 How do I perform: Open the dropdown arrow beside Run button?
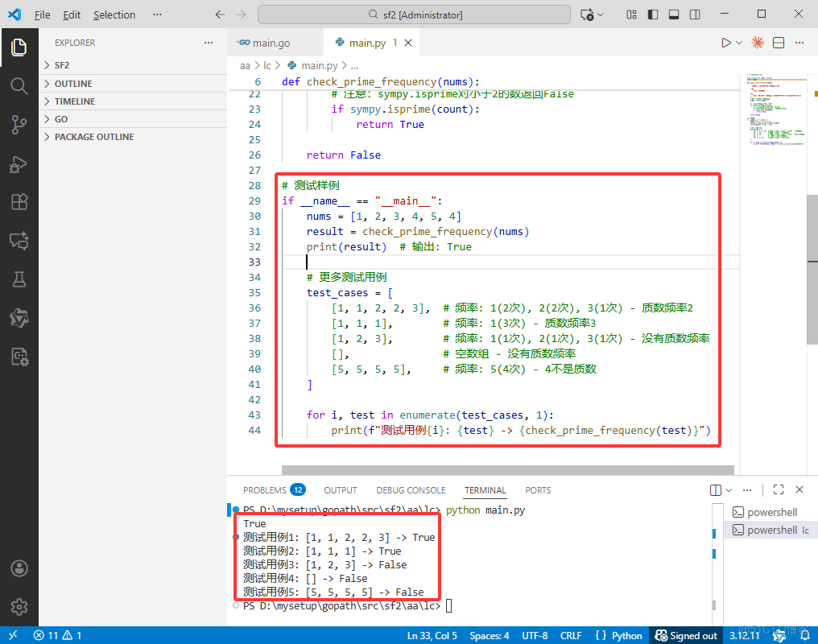[x=739, y=43]
